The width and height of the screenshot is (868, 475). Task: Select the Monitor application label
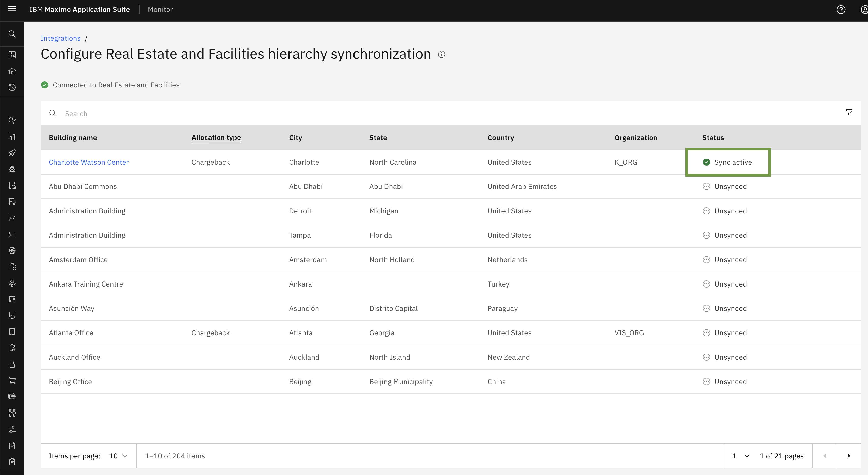[160, 9]
